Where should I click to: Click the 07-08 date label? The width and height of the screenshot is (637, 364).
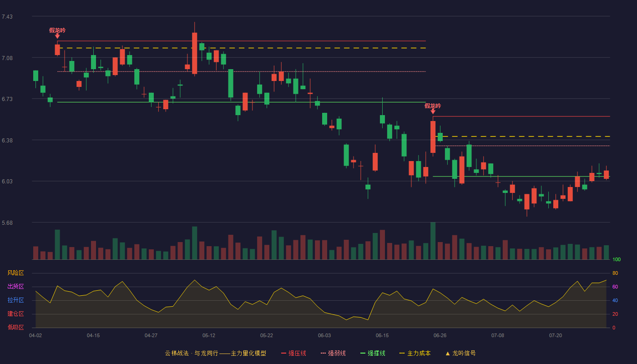pyautogui.click(x=498, y=335)
